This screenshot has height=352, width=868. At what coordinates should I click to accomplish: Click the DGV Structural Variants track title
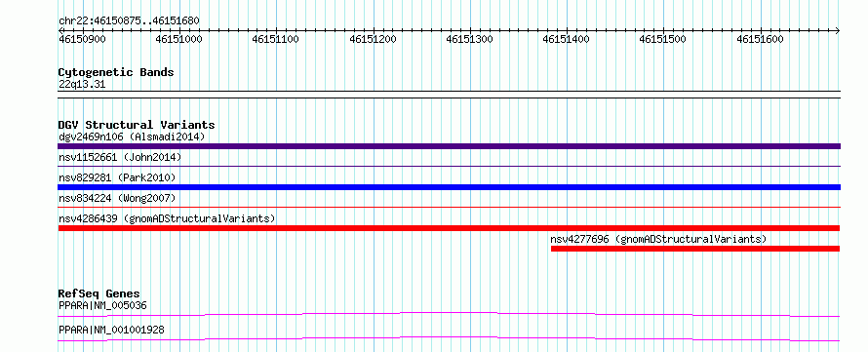[x=137, y=125]
